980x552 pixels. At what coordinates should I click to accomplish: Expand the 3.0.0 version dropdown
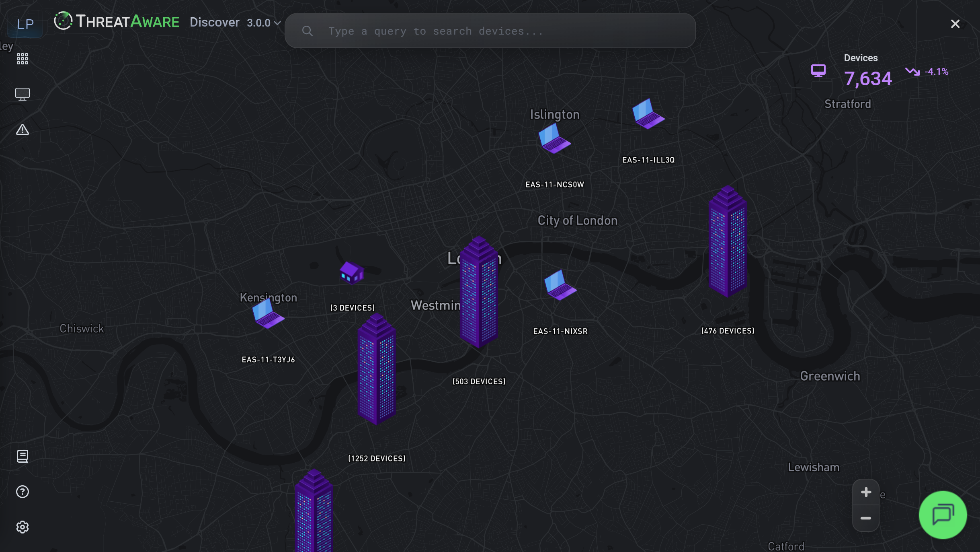coord(264,23)
